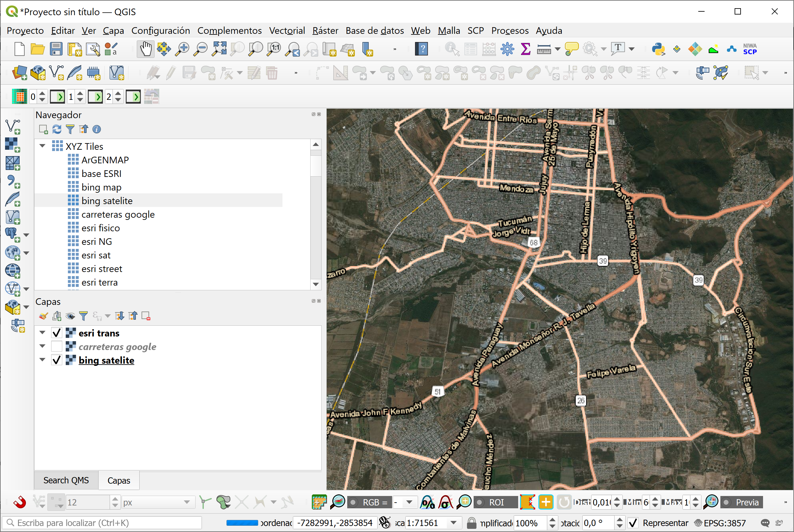The height and width of the screenshot is (532, 794).
Task: Uncheck the esri trans layer checkbox
Action: point(57,333)
